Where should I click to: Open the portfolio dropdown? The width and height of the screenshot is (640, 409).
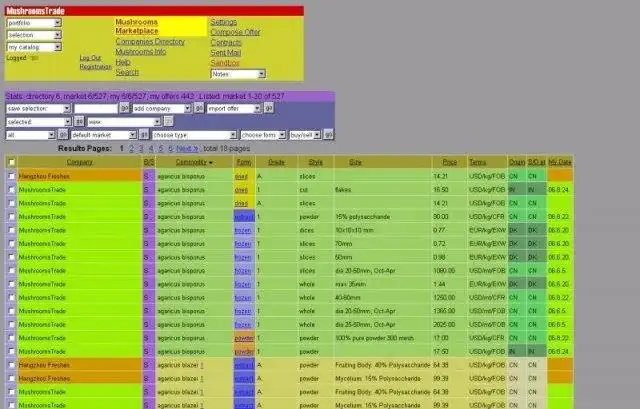click(34, 23)
